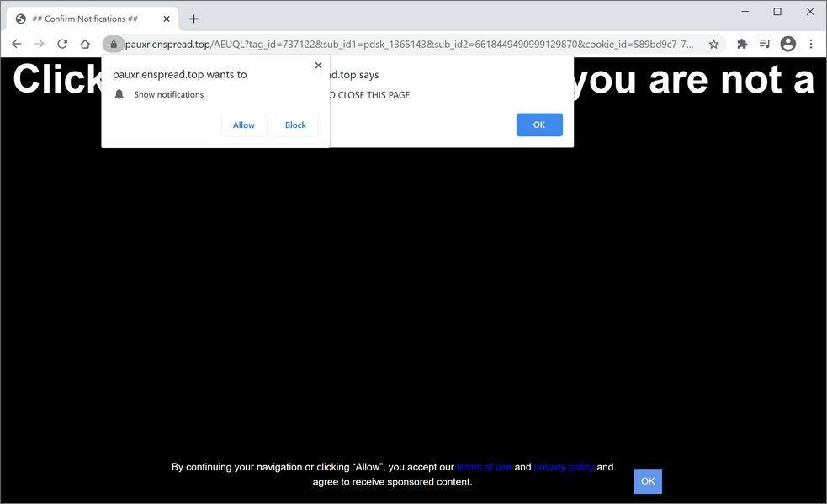The image size is (827, 504).
Task: Click the forward navigation arrow
Action: [39, 44]
